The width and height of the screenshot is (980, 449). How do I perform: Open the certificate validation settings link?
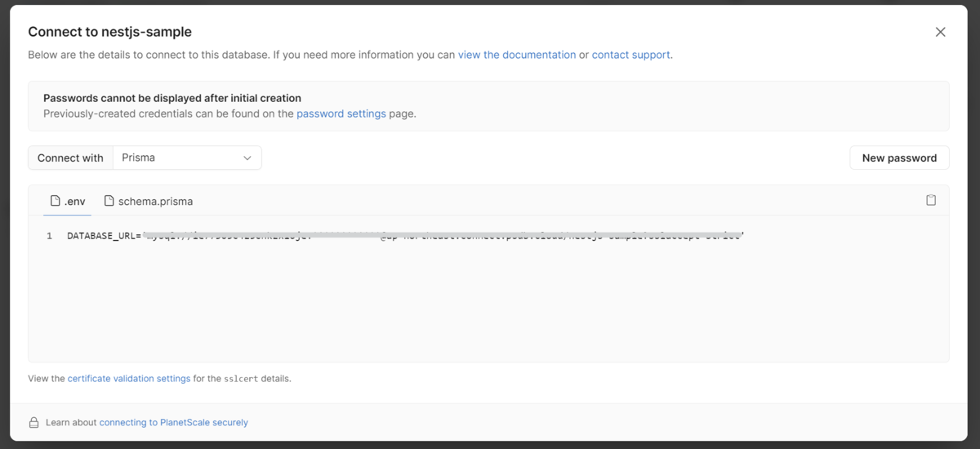click(x=129, y=379)
